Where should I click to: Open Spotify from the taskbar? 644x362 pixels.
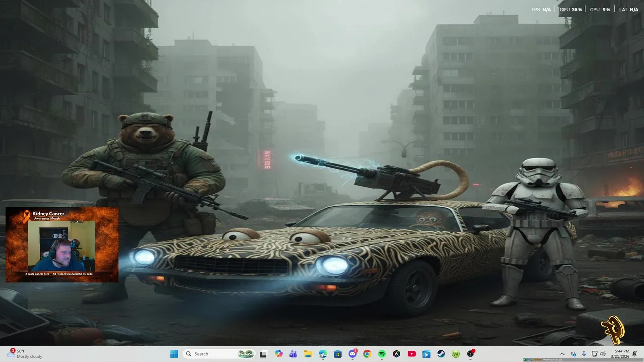(382, 354)
